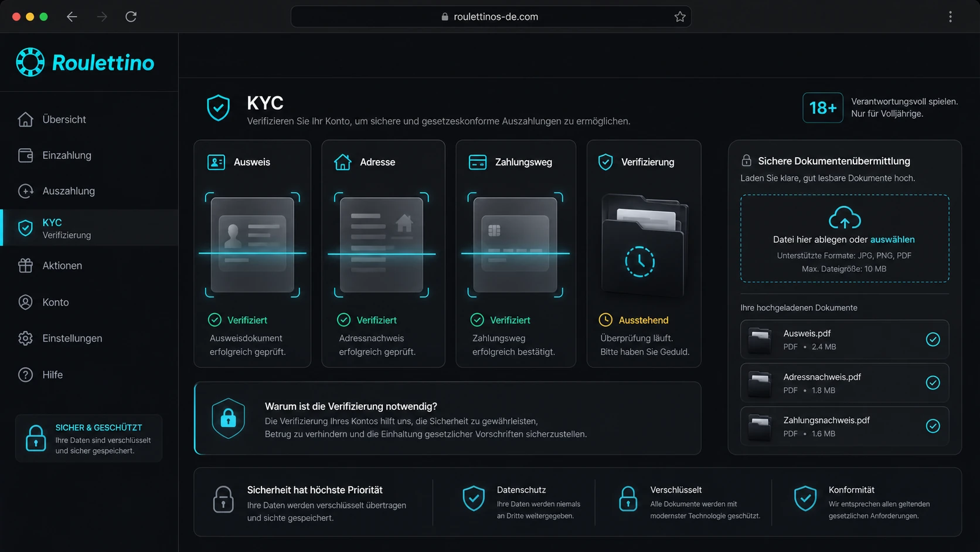Click the Zahlungsweg credit card icon
Screen dimensions: 980x552
(x=478, y=162)
